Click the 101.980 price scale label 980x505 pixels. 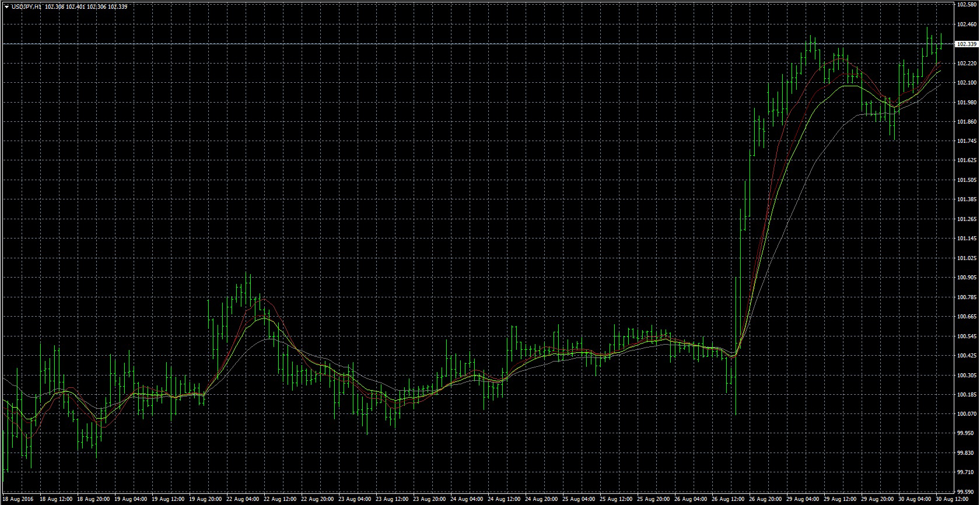[x=967, y=102]
